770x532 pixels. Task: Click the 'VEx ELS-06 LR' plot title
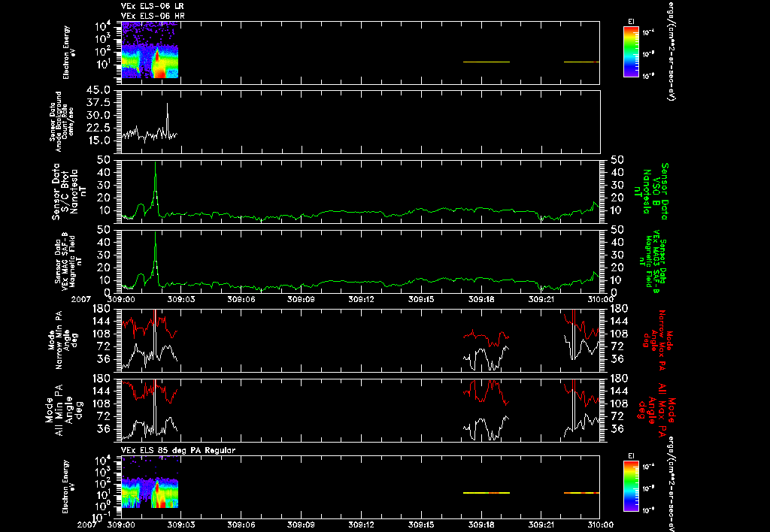[x=153, y=6]
